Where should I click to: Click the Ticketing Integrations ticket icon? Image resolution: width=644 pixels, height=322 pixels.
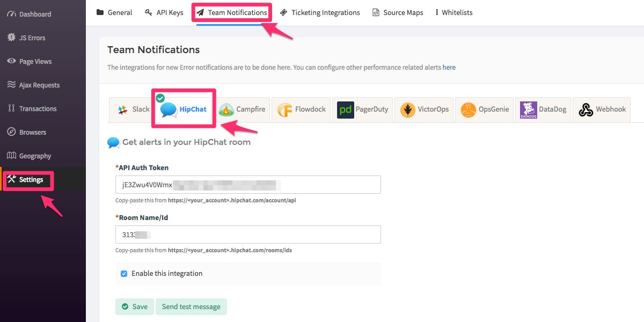click(284, 12)
